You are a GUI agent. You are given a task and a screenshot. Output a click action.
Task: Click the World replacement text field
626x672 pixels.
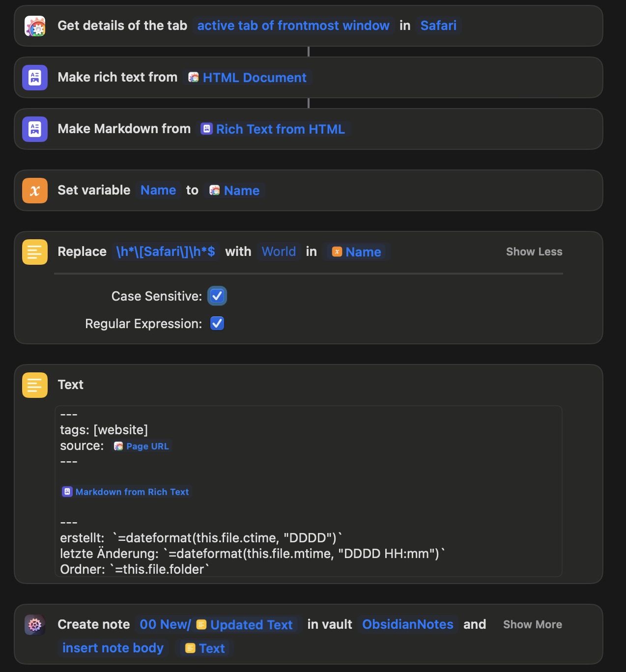pos(279,252)
